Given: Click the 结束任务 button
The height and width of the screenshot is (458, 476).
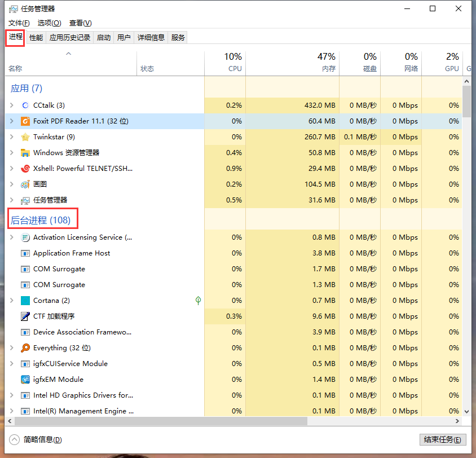Looking at the screenshot, I should (x=442, y=439).
